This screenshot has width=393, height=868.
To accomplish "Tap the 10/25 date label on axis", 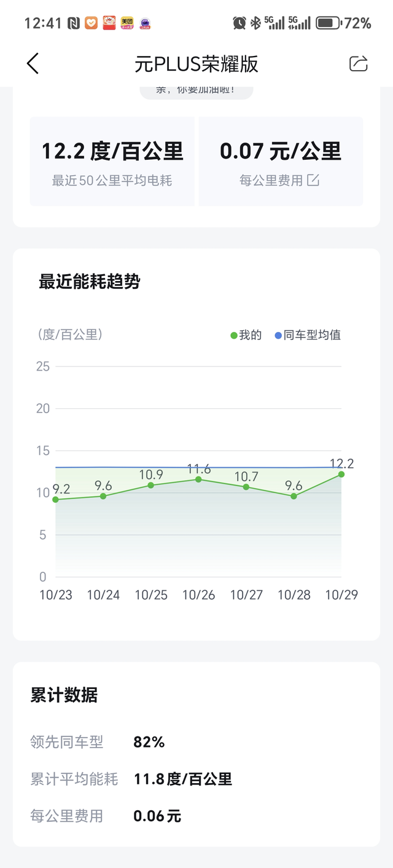I will pyautogui.click(x=151, y=594).
